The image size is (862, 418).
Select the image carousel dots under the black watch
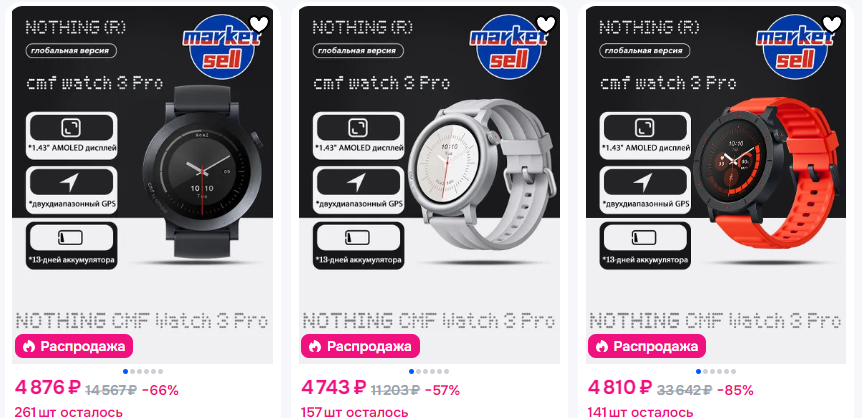[x=142, y=371]
